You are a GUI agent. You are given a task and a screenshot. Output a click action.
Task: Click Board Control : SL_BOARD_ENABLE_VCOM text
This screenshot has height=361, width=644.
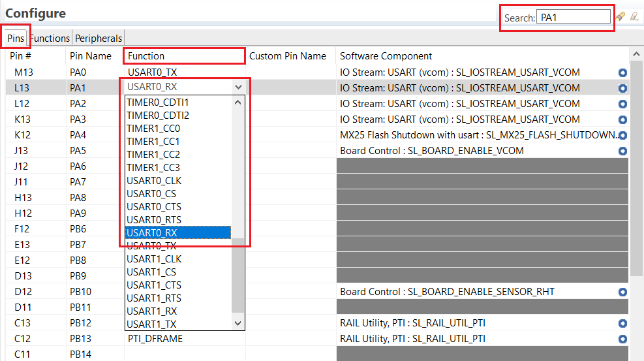click(x=432, y=151)
